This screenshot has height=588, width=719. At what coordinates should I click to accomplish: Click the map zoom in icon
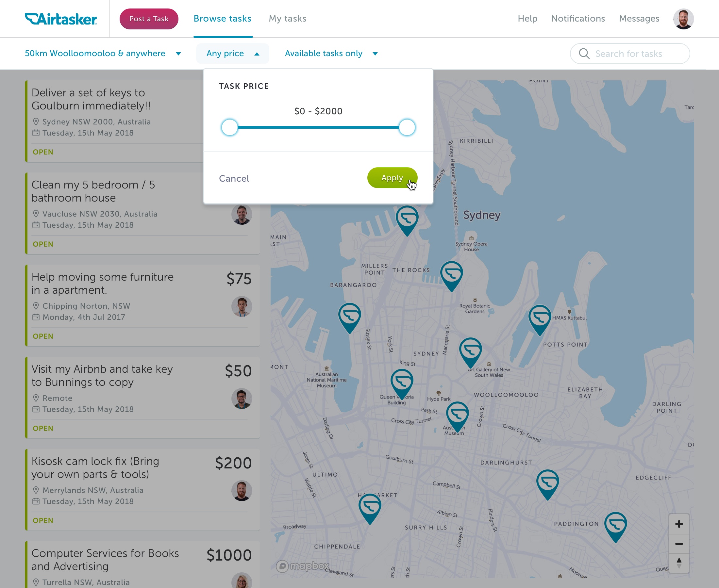pos(679,524)
